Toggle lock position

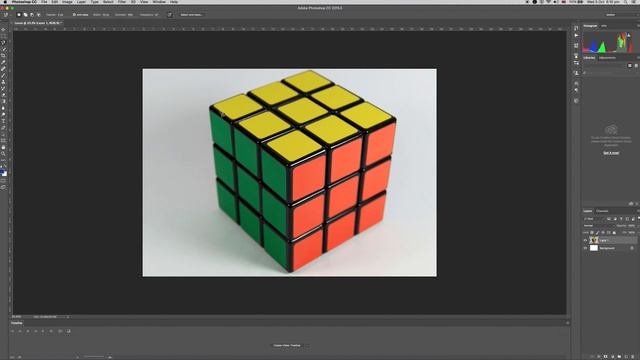coord(603,233)
